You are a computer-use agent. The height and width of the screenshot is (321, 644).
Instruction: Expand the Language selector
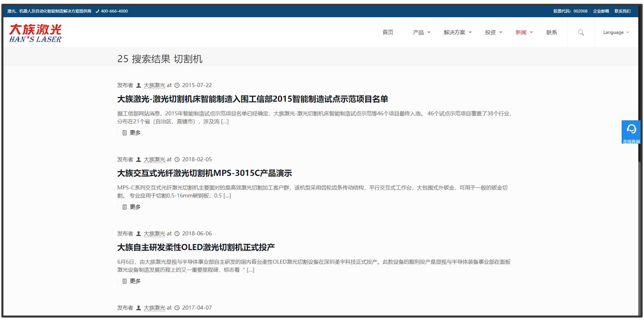tap(616, 32)
